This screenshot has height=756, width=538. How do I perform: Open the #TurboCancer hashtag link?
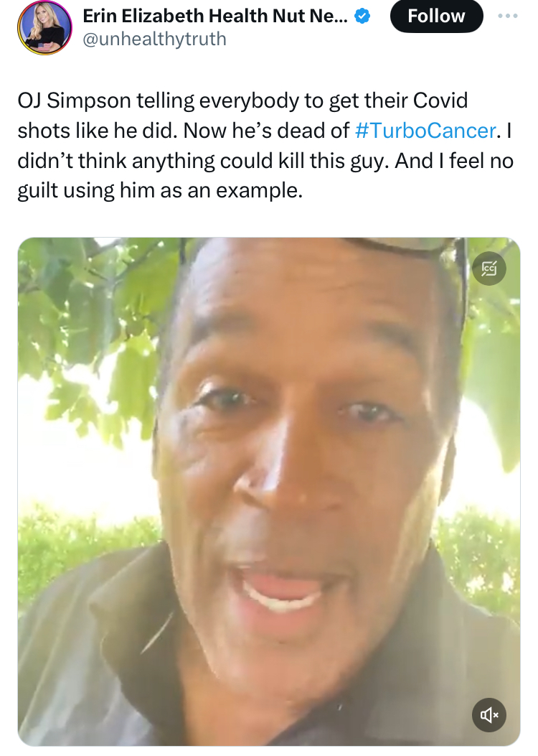[425, 130]
